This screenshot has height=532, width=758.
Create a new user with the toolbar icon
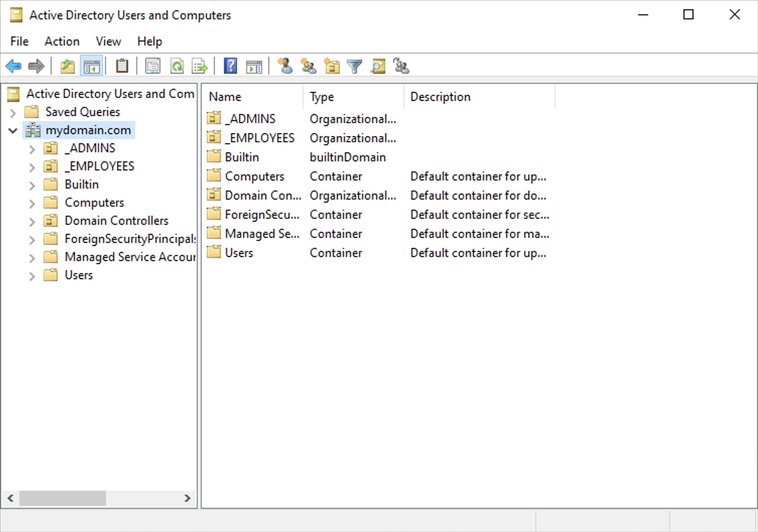coord(285,66)
